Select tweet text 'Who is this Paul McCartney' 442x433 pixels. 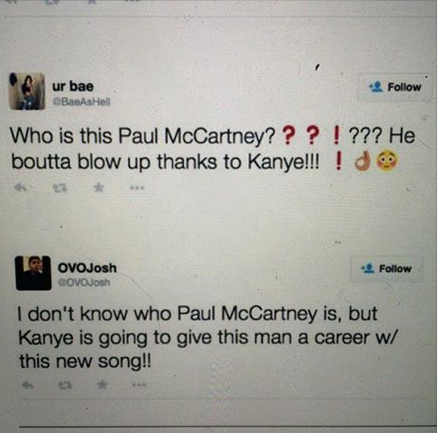[x=143, y=136]
